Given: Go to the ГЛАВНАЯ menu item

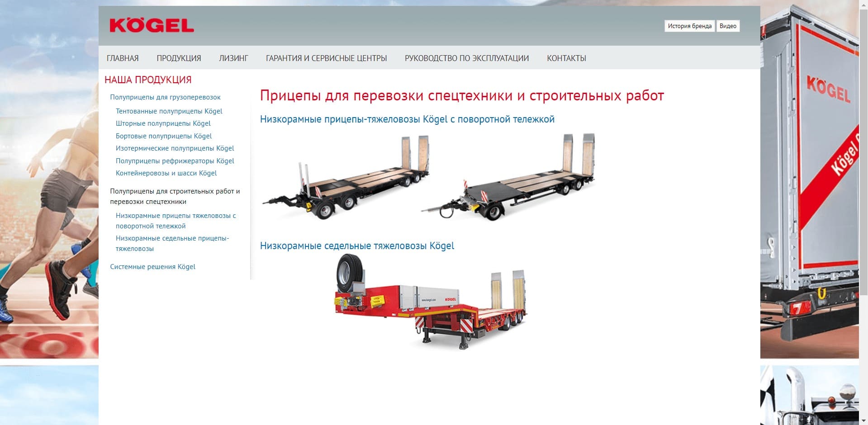Looking at the screenshot, I should click(123, 58).
